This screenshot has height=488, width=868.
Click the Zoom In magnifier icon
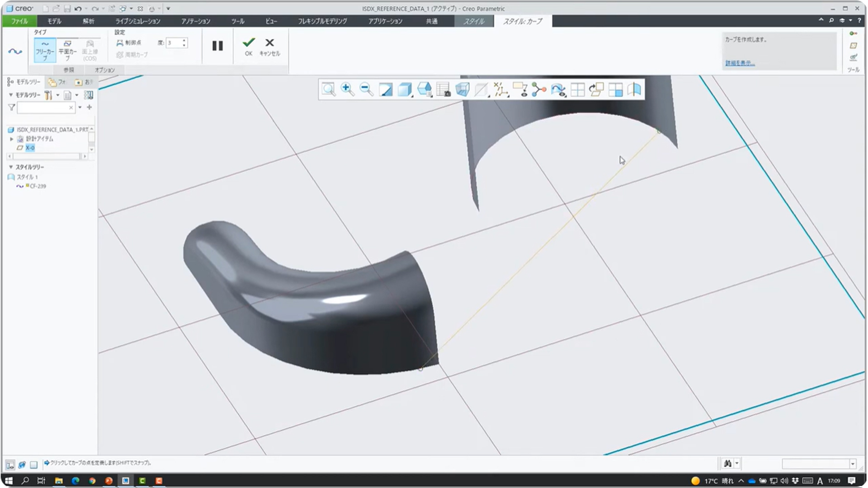tap(347, 89)
